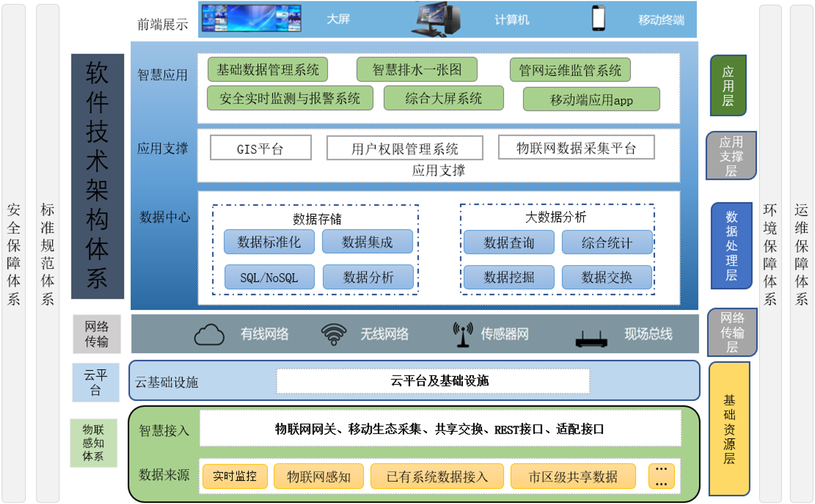Toggle the 物联网感知 data source
The image size is (815, 504).
pyautogui.click(x=319, y=476)
